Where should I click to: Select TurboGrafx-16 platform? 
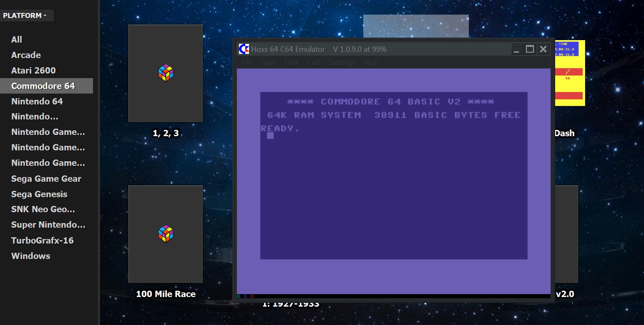click(x=42, y=240)
